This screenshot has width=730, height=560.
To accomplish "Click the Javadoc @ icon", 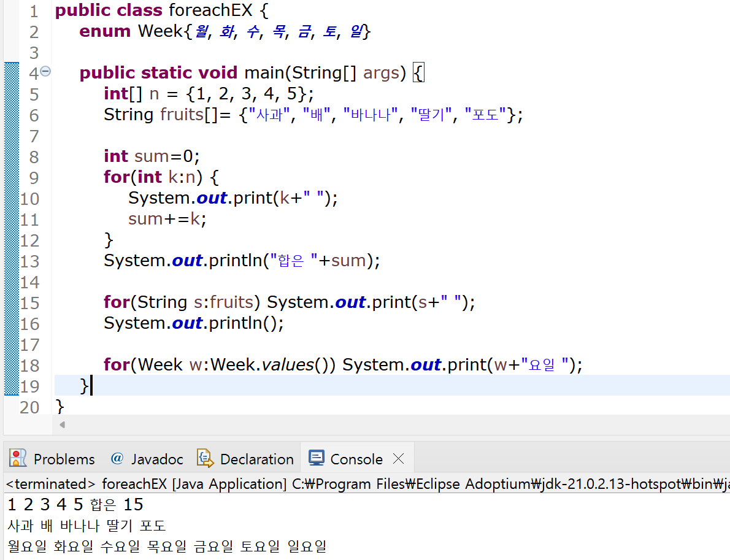I will (117, 459).
